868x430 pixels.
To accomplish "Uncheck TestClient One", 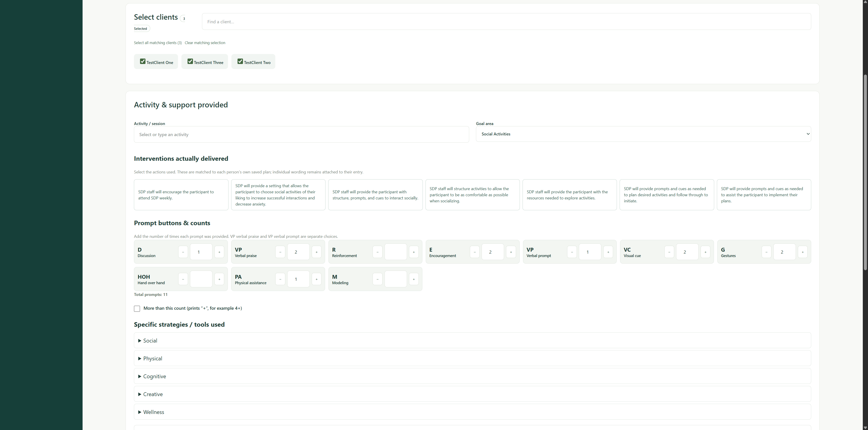I will pos(143,61).
